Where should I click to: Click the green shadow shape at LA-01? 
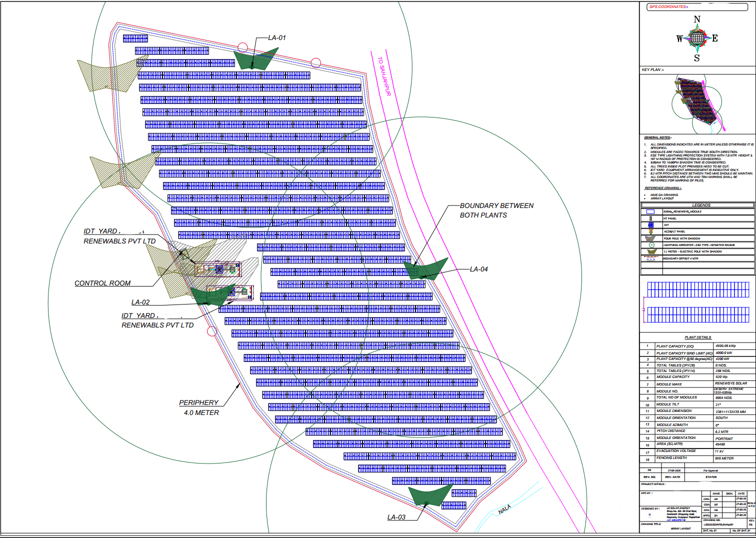[x=255, y=59]
